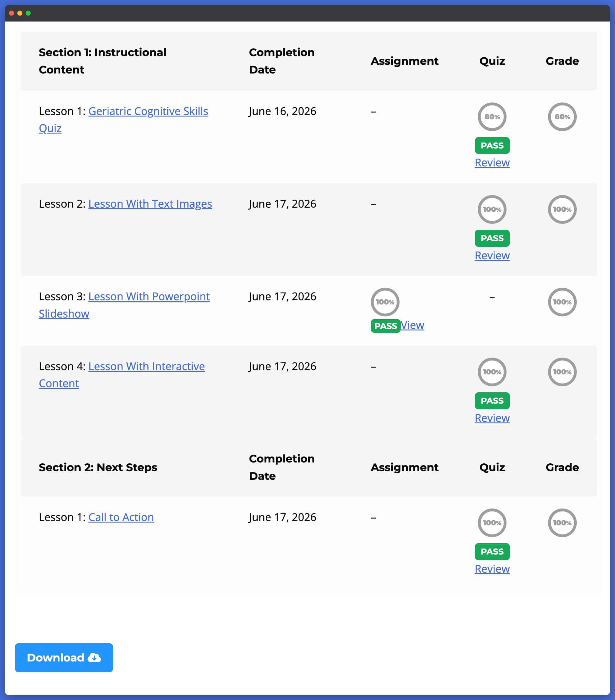
Task: Click the green maximize window button
Action: tap(28, 13)
